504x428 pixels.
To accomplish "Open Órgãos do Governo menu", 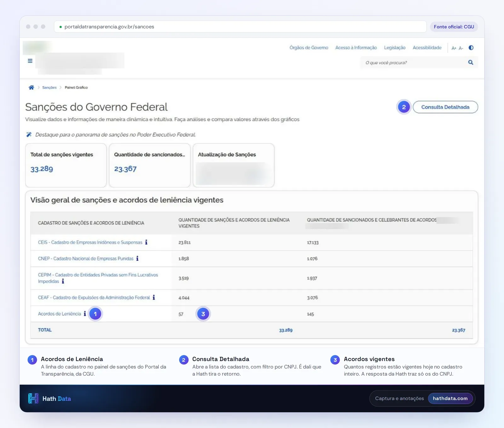I will point(309,48).
